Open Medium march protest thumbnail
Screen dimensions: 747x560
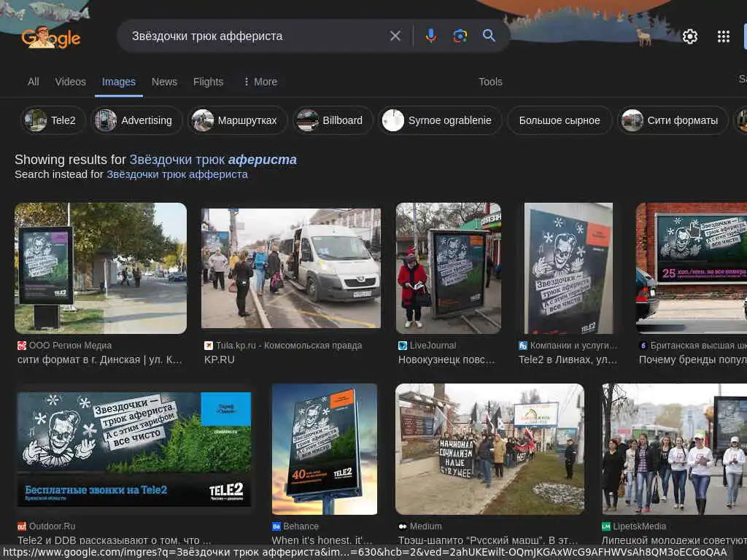[x=489, y=449]
